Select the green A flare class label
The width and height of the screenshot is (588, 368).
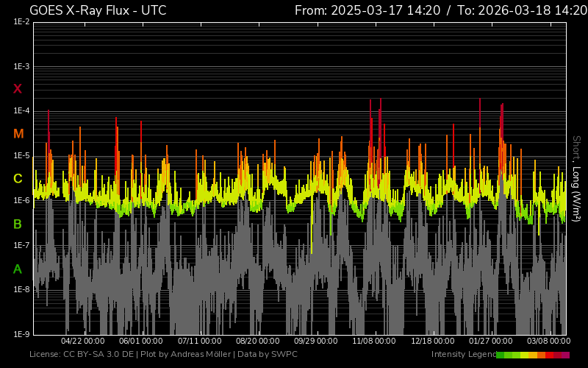pos(18,269)
